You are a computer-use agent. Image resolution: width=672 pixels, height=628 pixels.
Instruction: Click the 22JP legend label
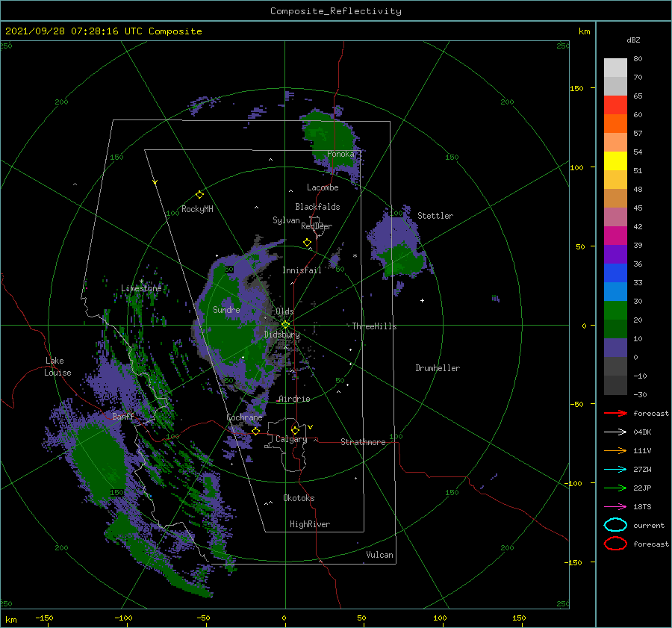642,488
